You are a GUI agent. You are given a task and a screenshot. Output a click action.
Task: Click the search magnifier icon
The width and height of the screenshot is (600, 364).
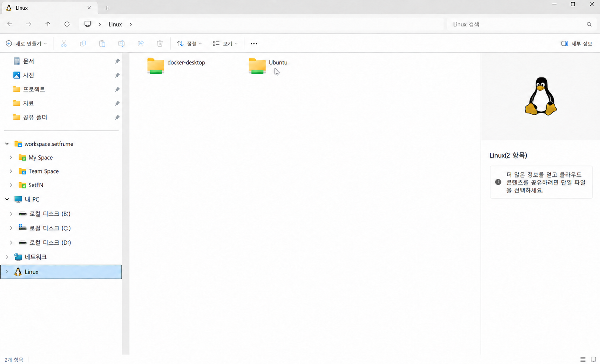click(589, 24)
